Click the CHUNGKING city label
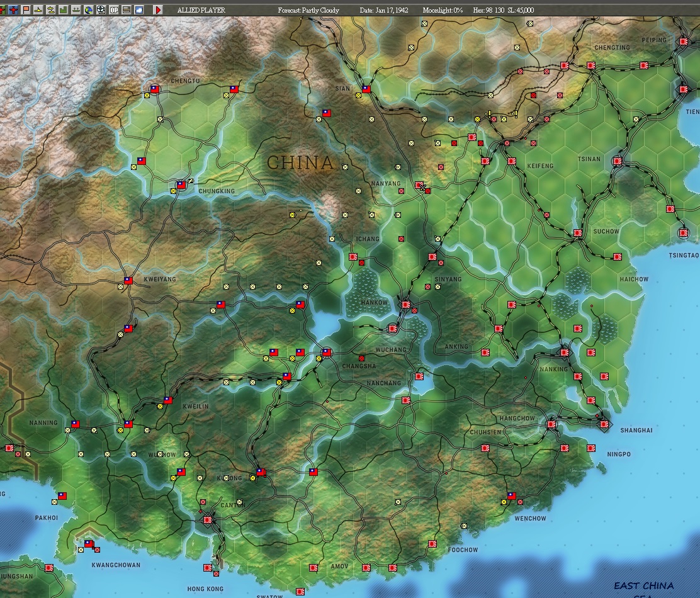Screen dimensions: 700x598 pos(217,191)
